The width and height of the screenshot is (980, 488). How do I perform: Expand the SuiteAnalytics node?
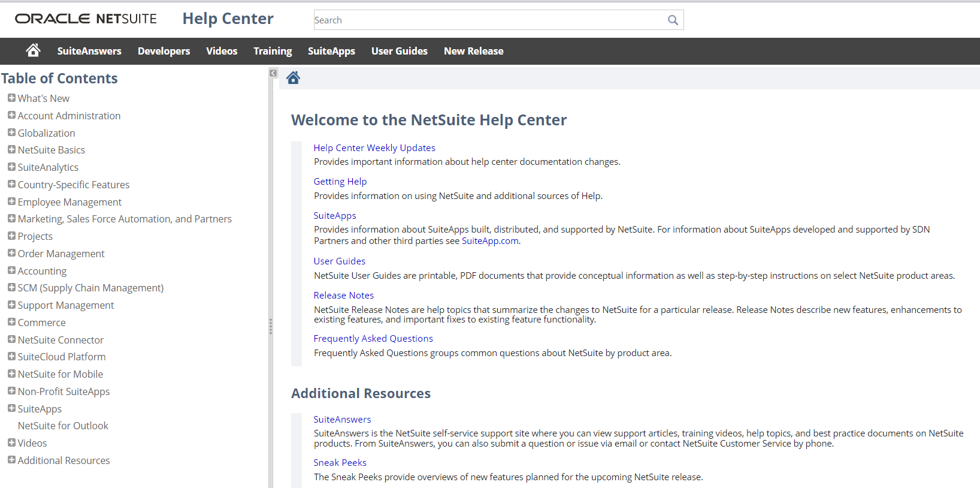11,167
